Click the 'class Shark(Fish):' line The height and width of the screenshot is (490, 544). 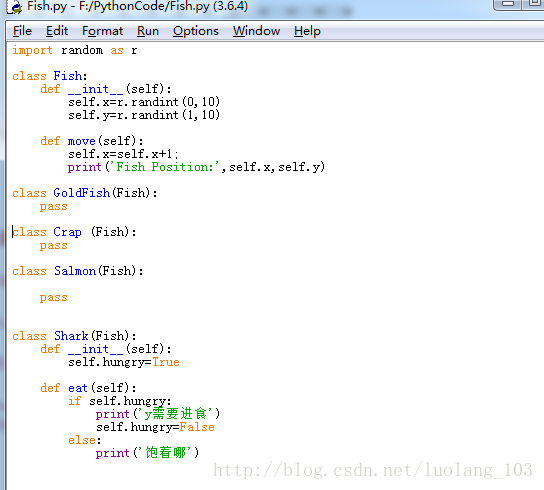click(x=74, y=336)
